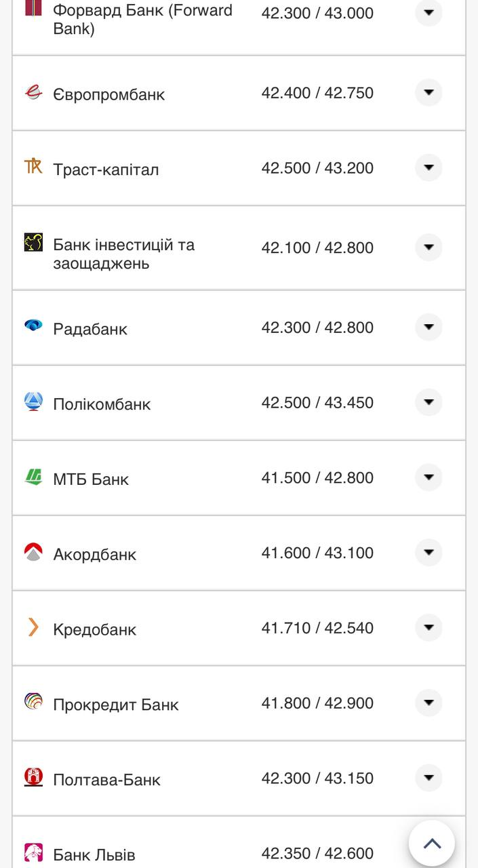Click the Радабанк blue logo icon
The height and width of the screenshot is (868, 478).
(33, 325)
